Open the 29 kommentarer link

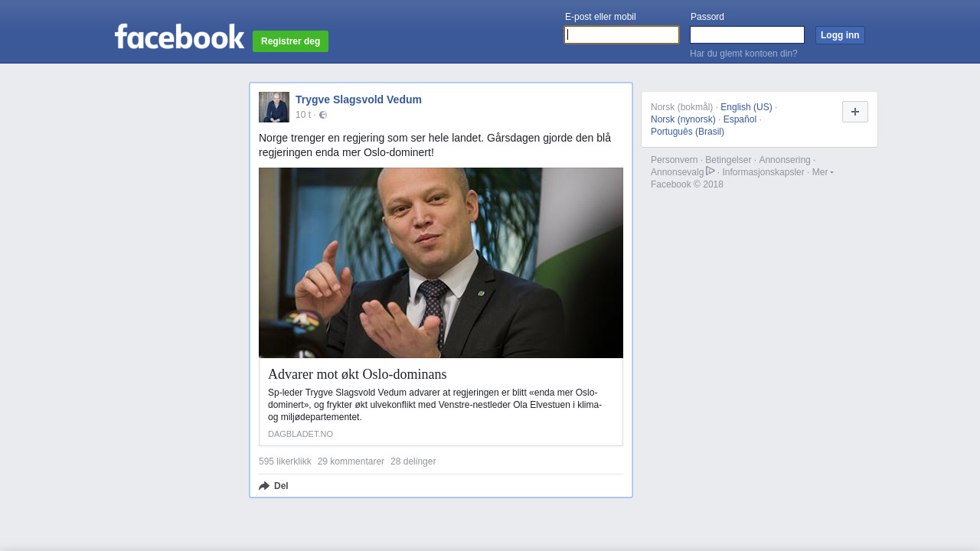[351, 461]
